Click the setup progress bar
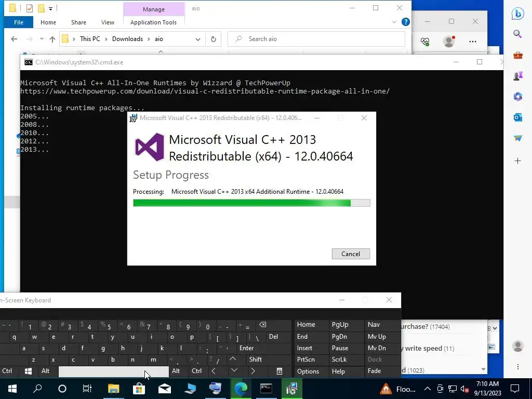The width and height of the screenshot is (532, 399). click(x=251, y=203)
